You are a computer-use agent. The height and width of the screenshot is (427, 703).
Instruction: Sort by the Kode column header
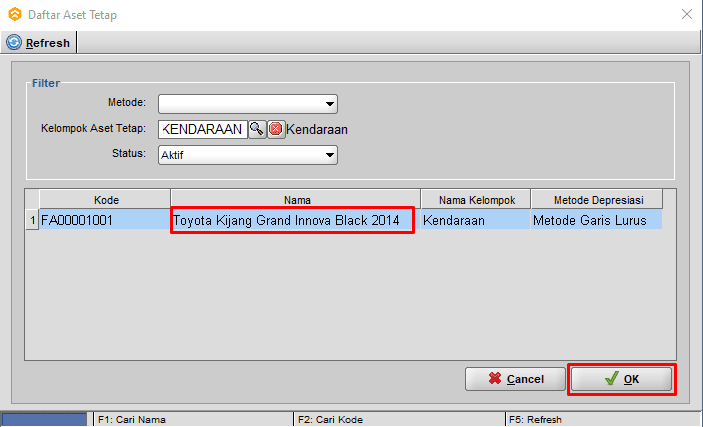(x=105, y=199)
